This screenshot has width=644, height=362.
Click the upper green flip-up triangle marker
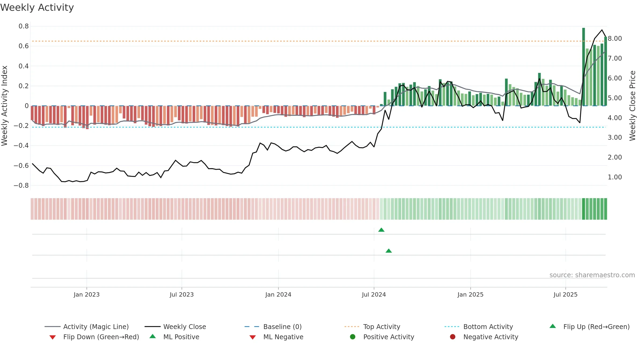click(x=381, y=230)
